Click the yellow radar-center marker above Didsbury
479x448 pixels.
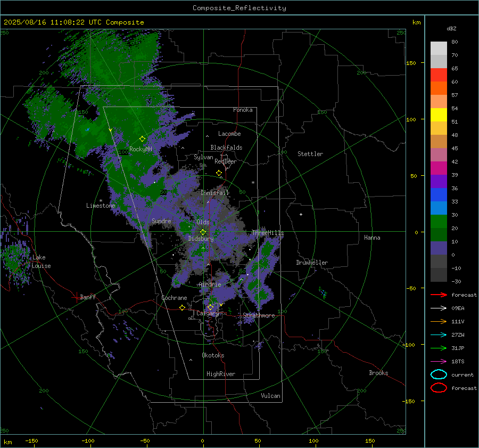203,232
